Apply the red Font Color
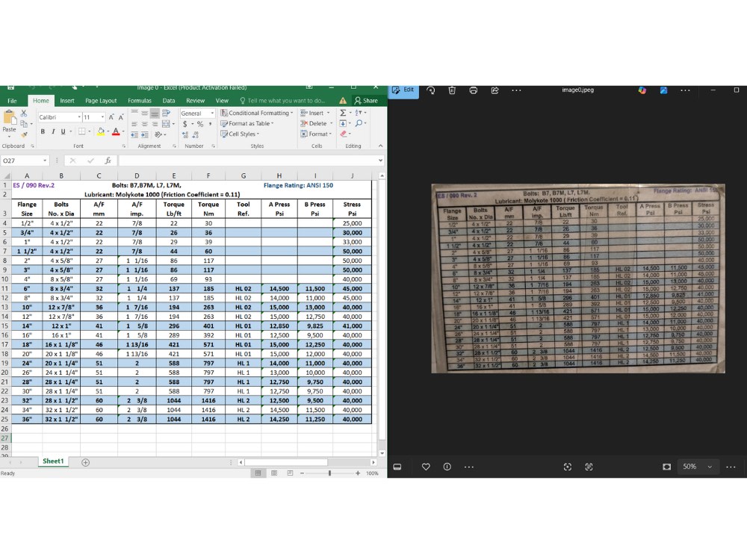 point(115,131)
